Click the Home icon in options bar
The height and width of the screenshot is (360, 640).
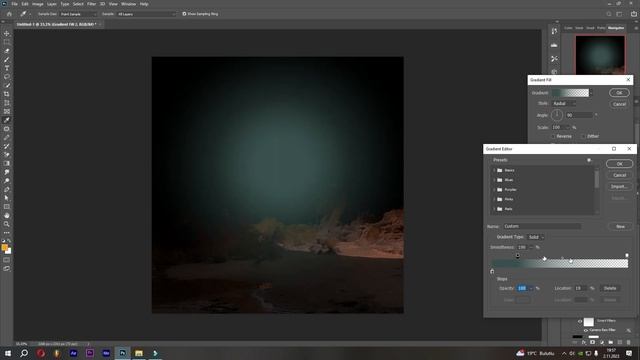pyautogui.click(x=9, y=14)
